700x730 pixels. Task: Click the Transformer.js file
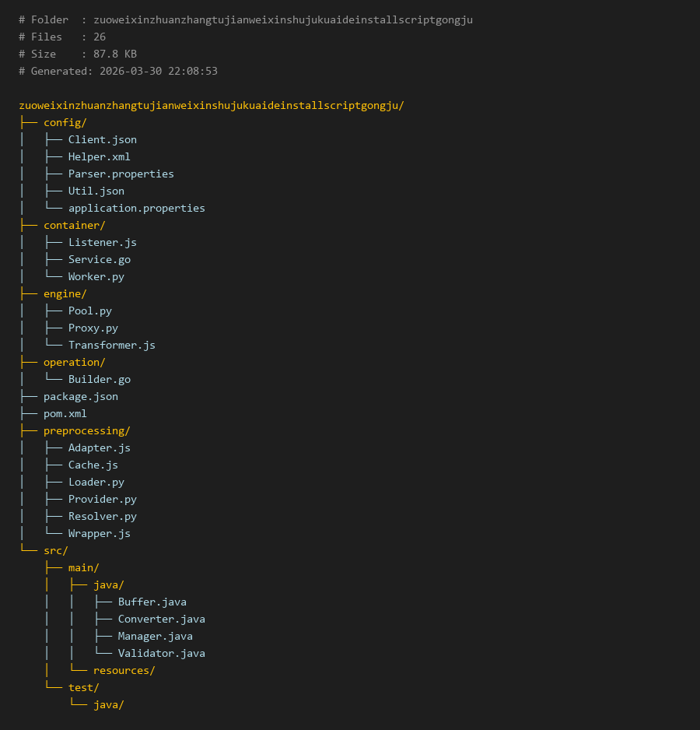point(111,346)
